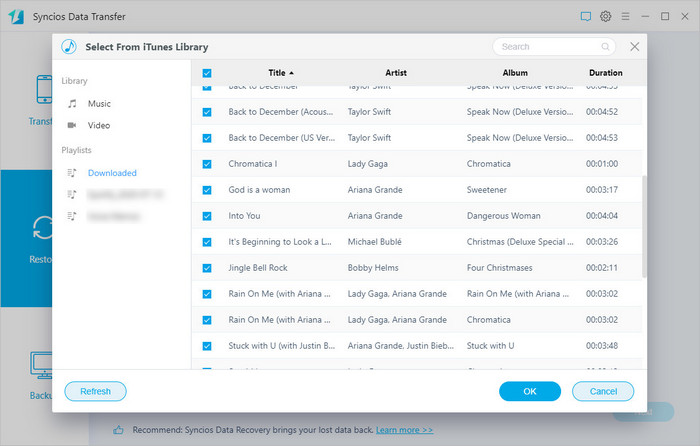The image size is (700, 446).
Task: Click the Sweetener album cell
Action: [x=487, y=190]
